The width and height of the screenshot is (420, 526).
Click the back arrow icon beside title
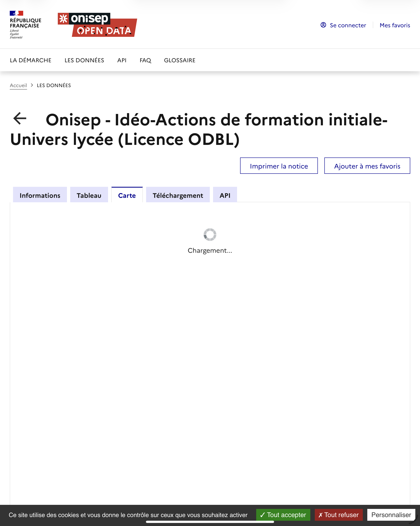(x=20, y=119)
